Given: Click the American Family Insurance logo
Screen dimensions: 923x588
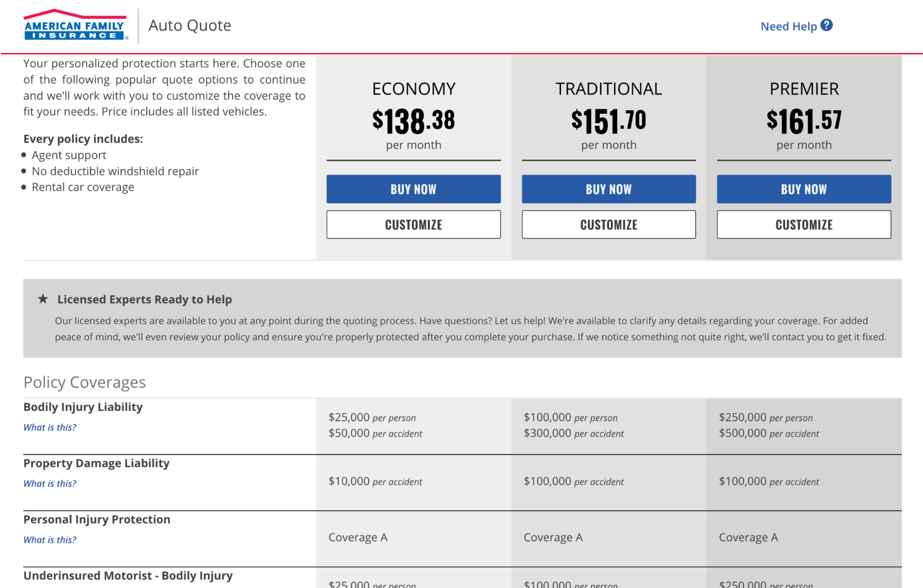Looking at the screenshot, I should tap(75, 25).
